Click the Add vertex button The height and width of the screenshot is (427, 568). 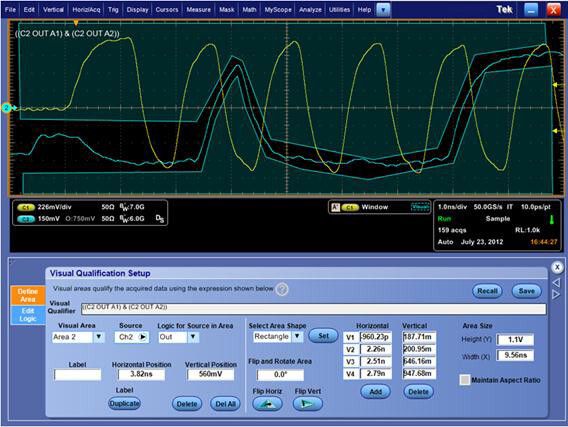[x=375, y=392]
